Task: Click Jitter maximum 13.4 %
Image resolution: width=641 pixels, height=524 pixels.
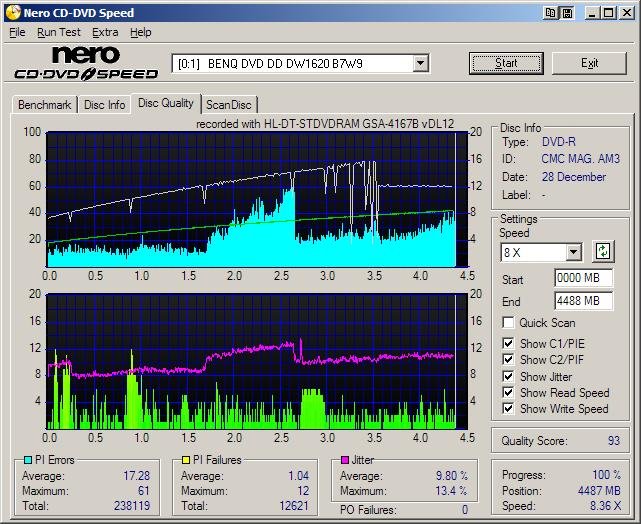Action: (x=451, y=490)
